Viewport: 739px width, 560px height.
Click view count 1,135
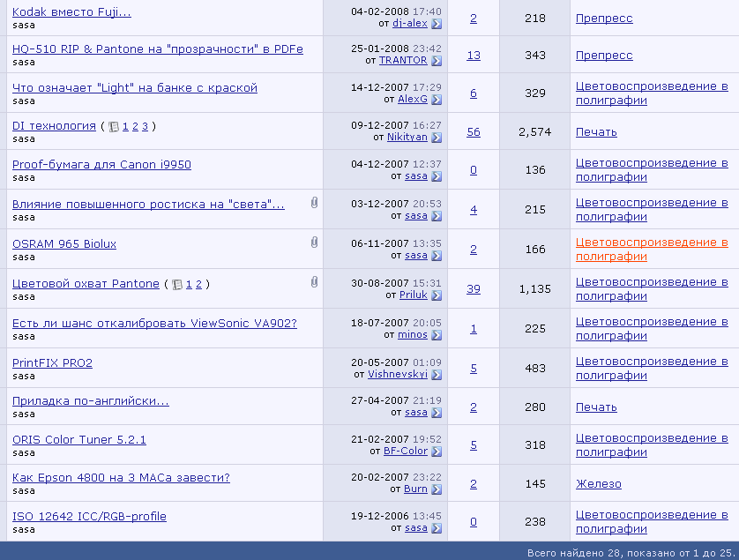coord(535,289)
